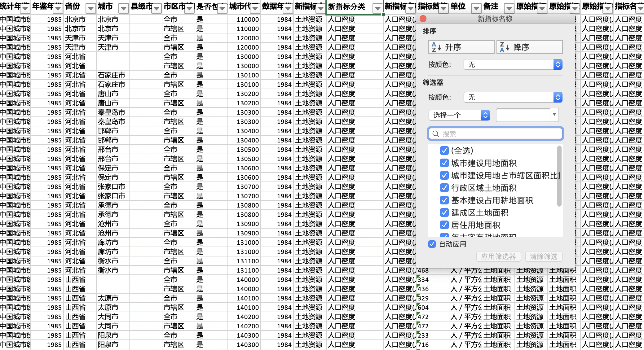Open the filter value combo box arrow
The height and width of the screenshot is (350, 644).
554,115
